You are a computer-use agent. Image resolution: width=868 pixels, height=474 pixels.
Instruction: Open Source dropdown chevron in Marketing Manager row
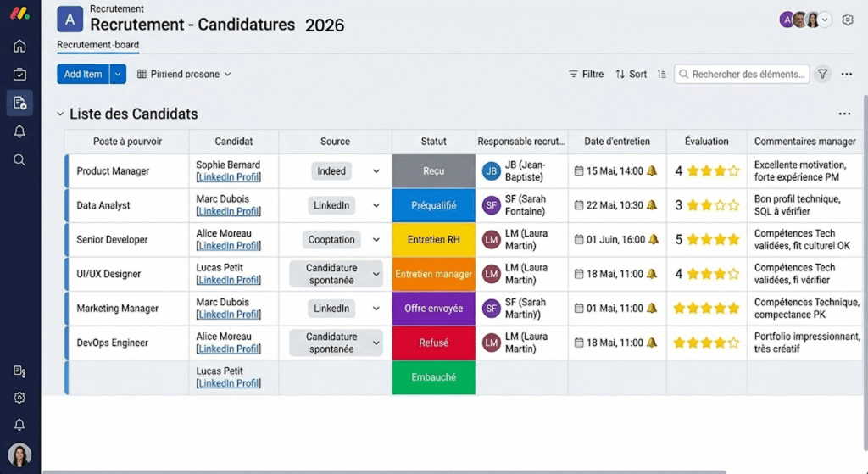(376, 309)
